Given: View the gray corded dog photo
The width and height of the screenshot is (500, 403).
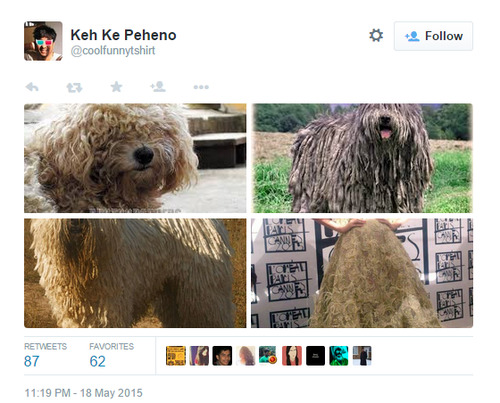Looking at the screenshot, I should pyautogui.click(x=362, y=158).
